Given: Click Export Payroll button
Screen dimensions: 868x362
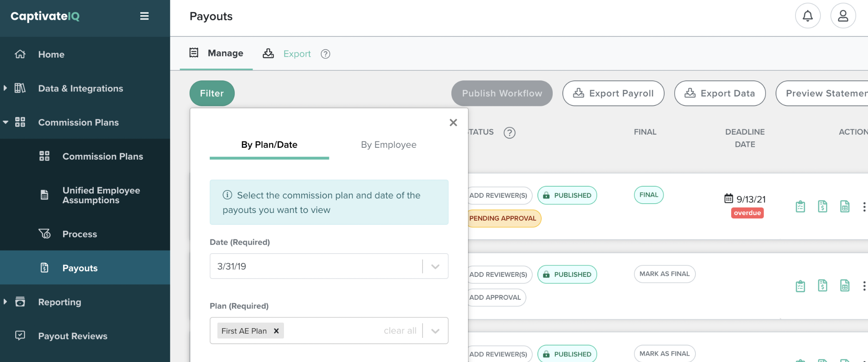Looking at the screenshot, I should coord(613,93).
